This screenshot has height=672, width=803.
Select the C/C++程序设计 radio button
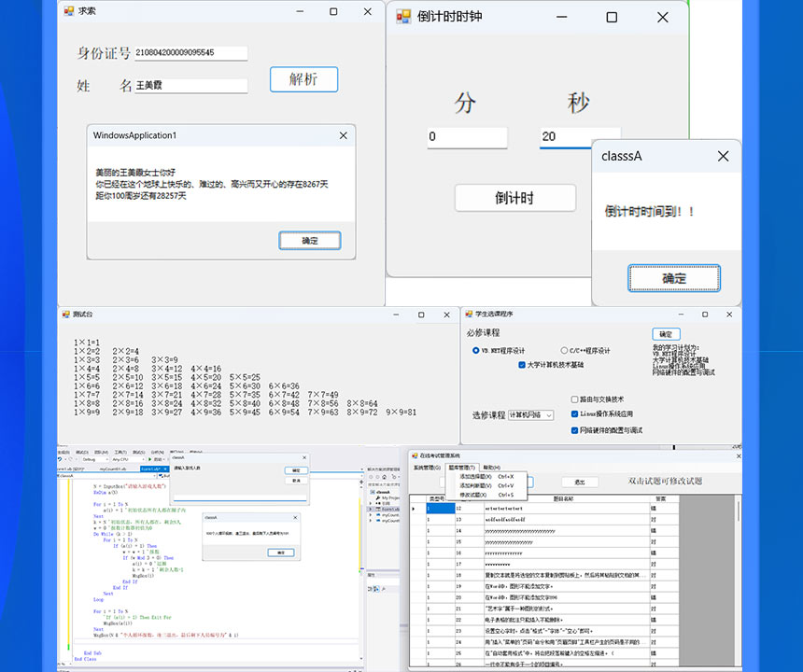pyautogui.click(x=564, y=351)
